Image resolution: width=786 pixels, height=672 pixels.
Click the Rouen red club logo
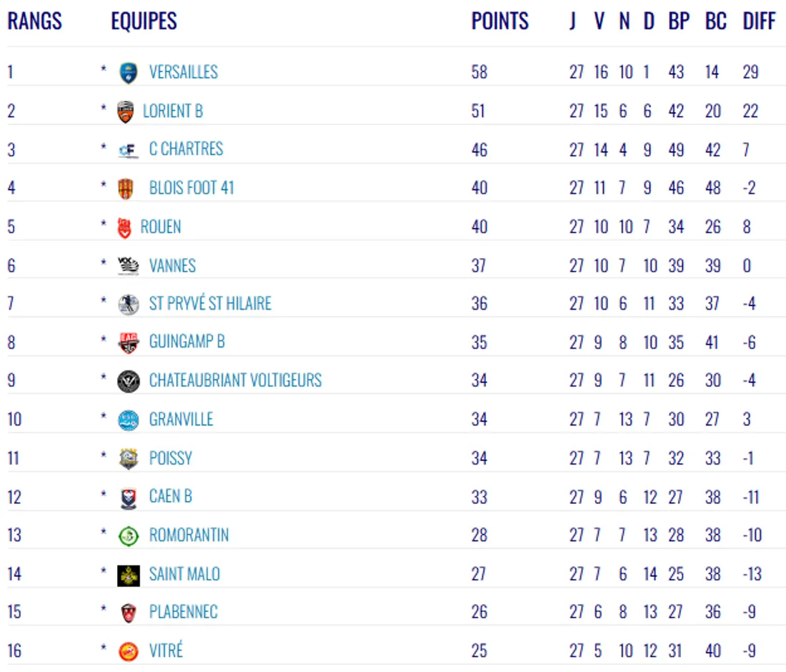click(124, 227)
